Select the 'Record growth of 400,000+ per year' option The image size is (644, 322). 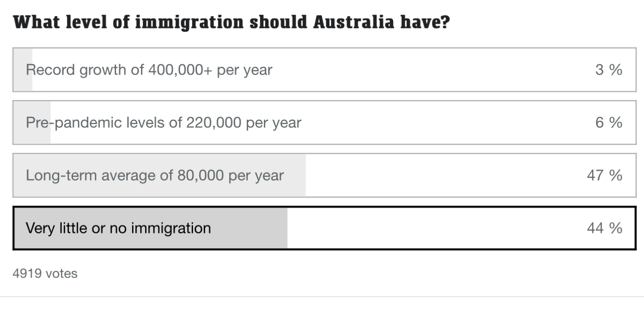coord(324,70)
